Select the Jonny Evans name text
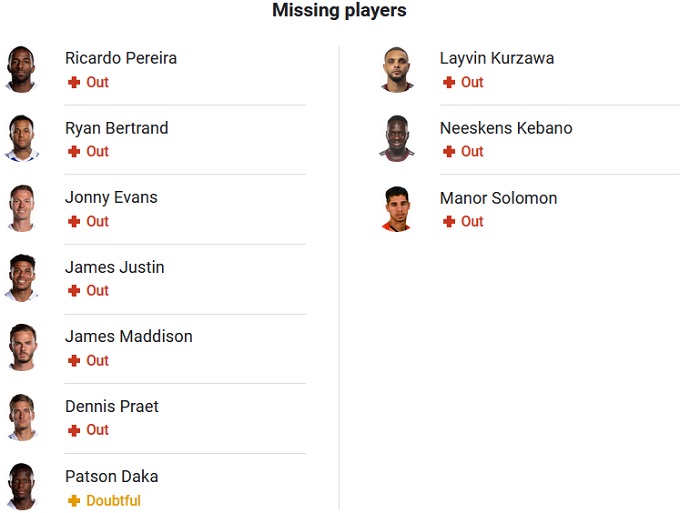The width and height of the screenshot is (690, 513). pos(111,198)
